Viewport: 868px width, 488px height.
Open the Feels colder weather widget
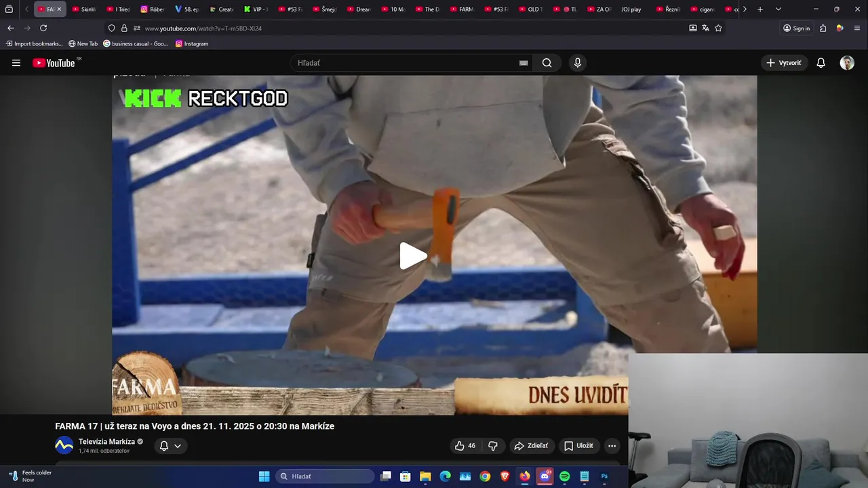click(x=31, y=476)
